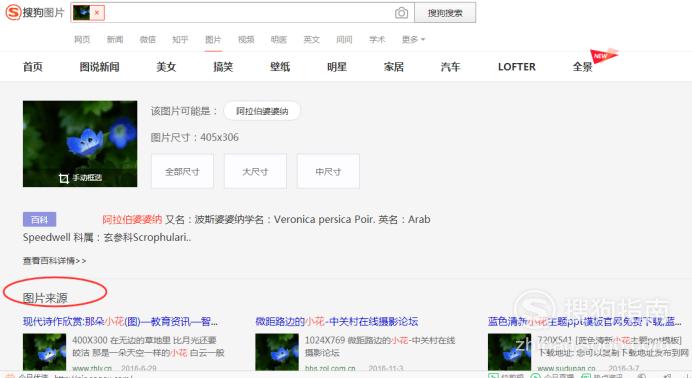Click thumbnail of 蓝色清新小花 ppt result
Viewport: 692px width, 378px height.
pyautogui.click(x=509, y=352)
